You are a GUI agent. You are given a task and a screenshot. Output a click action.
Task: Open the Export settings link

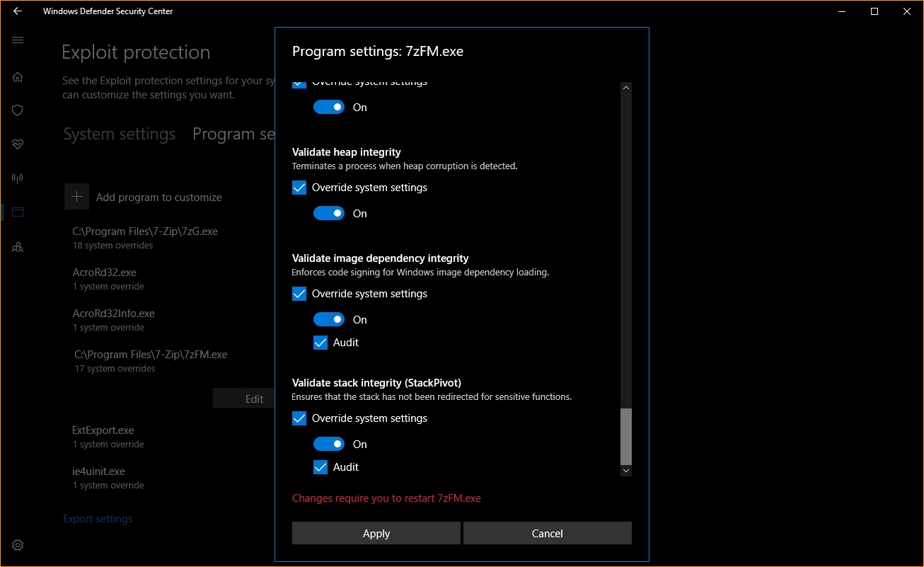pyautogui.click(x=98, y=519)
